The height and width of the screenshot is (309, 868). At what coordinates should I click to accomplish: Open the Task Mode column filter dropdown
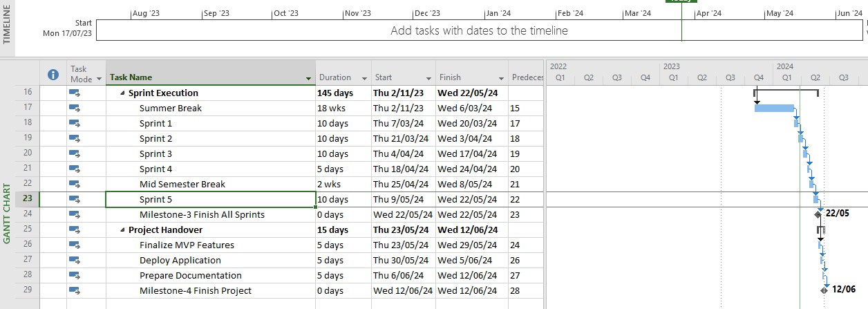coord(100,79)
